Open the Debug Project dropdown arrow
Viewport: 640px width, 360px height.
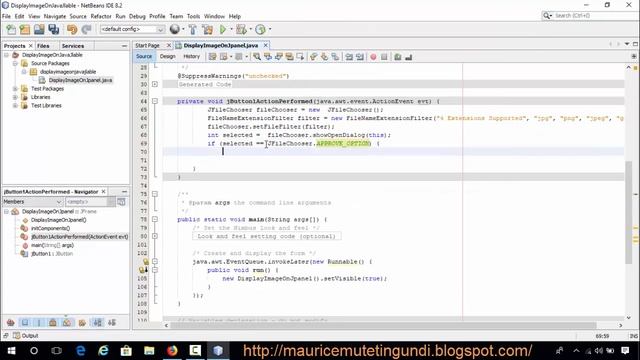click(250, 29)
